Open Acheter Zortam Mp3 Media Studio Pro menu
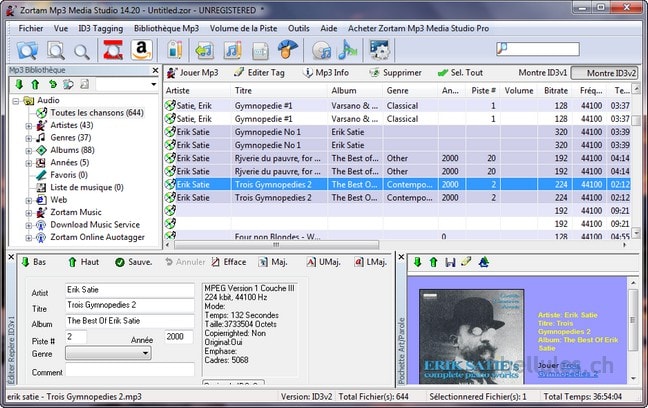Screen dimensions: 648x408 [x=418, y=29]
